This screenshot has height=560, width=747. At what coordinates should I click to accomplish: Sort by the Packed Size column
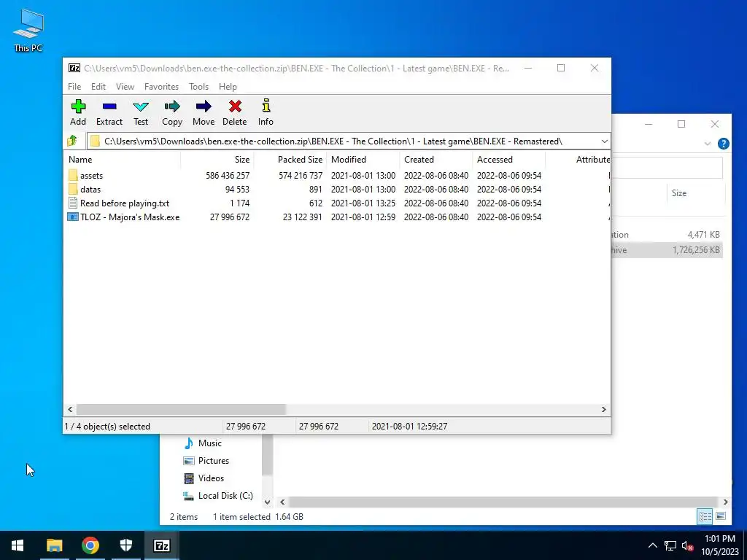[290, 160]
